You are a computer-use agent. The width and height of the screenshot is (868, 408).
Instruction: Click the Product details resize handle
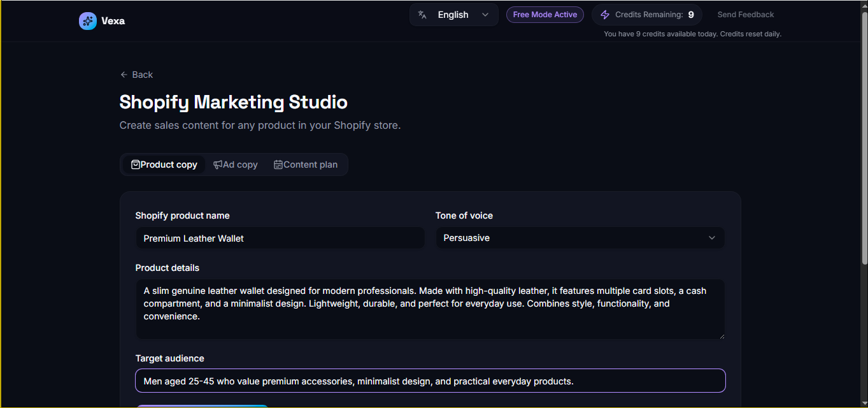[x=722, y=335]
